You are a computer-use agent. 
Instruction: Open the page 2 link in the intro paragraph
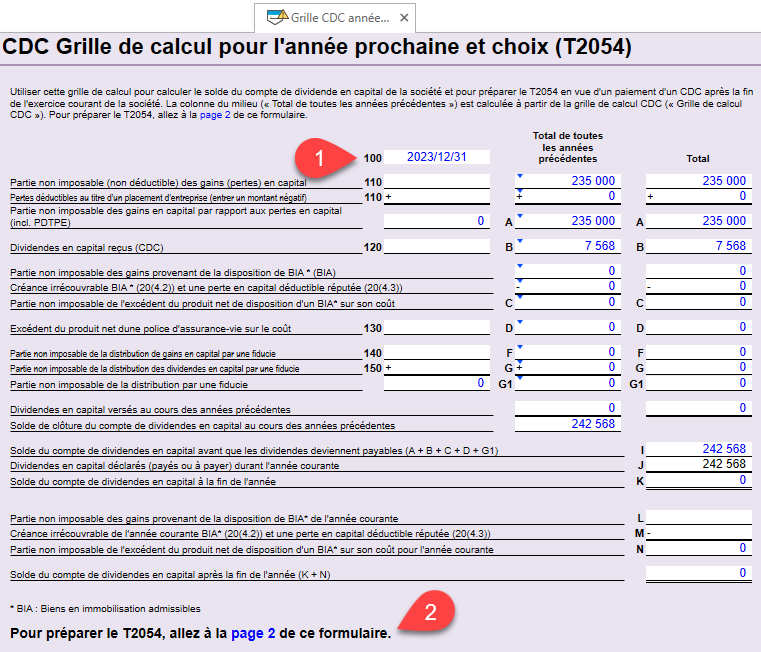(215, 115)
